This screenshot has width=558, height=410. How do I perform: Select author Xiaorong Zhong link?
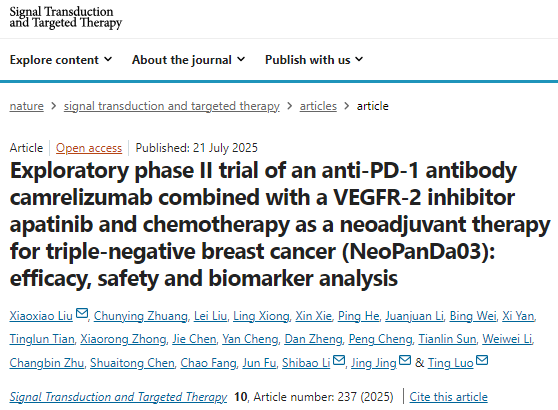click(x=123, y=339)
